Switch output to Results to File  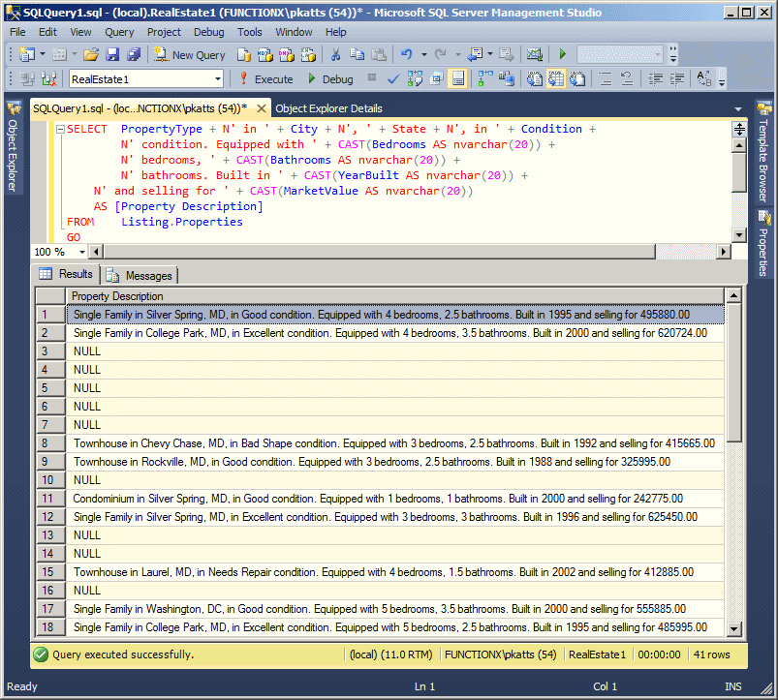(x=577, y=78)
